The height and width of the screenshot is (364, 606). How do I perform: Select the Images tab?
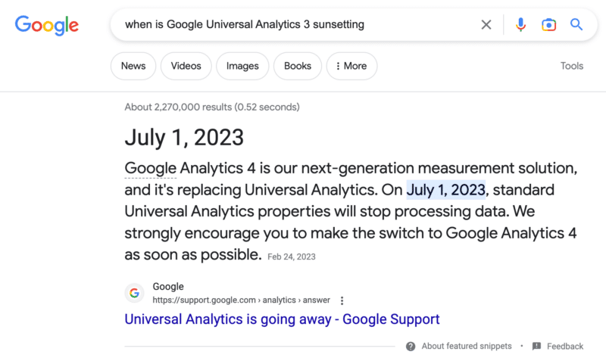(x=242, y=66)
